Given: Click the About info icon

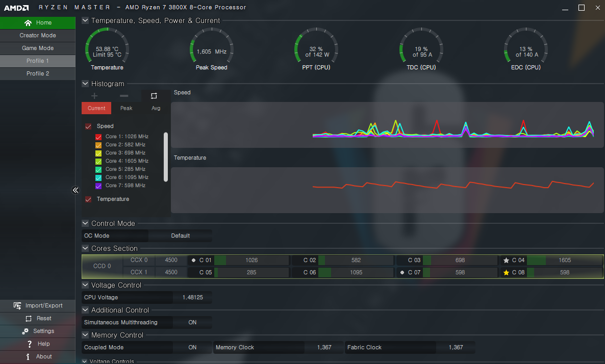Looking at the screenshot, I should click(x=28, y=357).
